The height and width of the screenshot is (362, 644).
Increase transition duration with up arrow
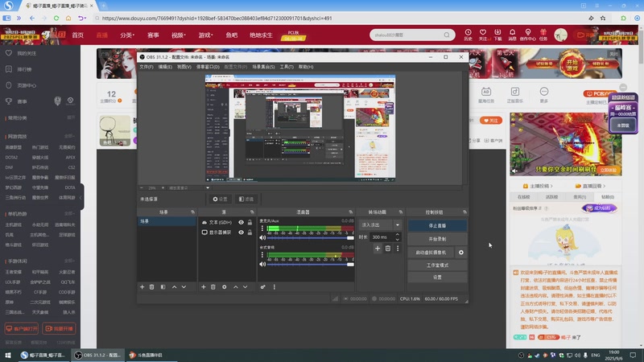397,235
